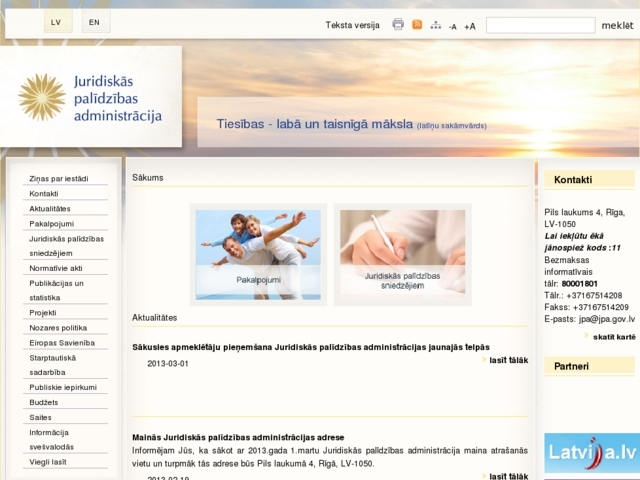
Task: Open the Latvija.lv partner banner
Action: click(x=592, y=453)
